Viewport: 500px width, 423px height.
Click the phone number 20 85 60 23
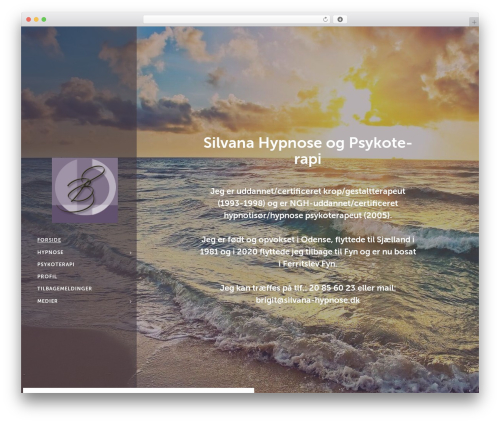332,288
